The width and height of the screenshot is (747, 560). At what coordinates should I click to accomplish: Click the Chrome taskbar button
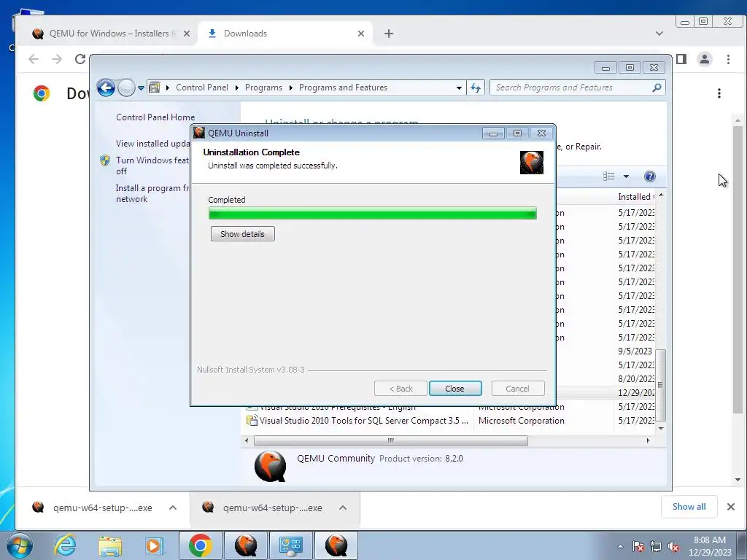pyautogui.click(x=200, y=545)
